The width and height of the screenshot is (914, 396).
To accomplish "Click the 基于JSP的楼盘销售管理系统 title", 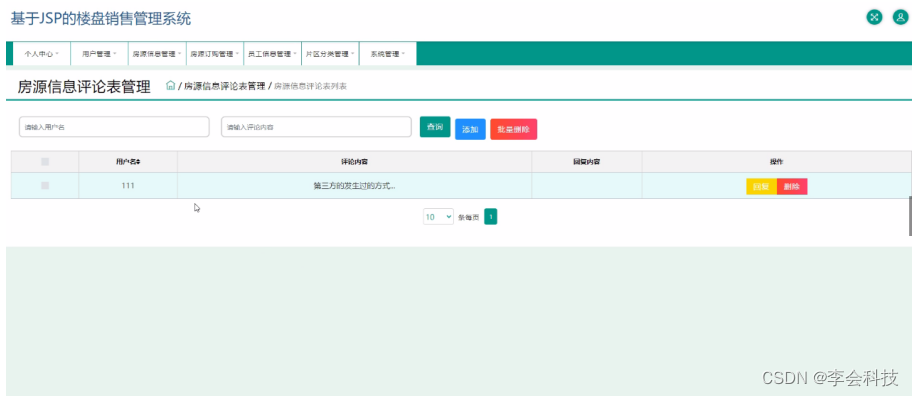I will [x=101, y=19].
